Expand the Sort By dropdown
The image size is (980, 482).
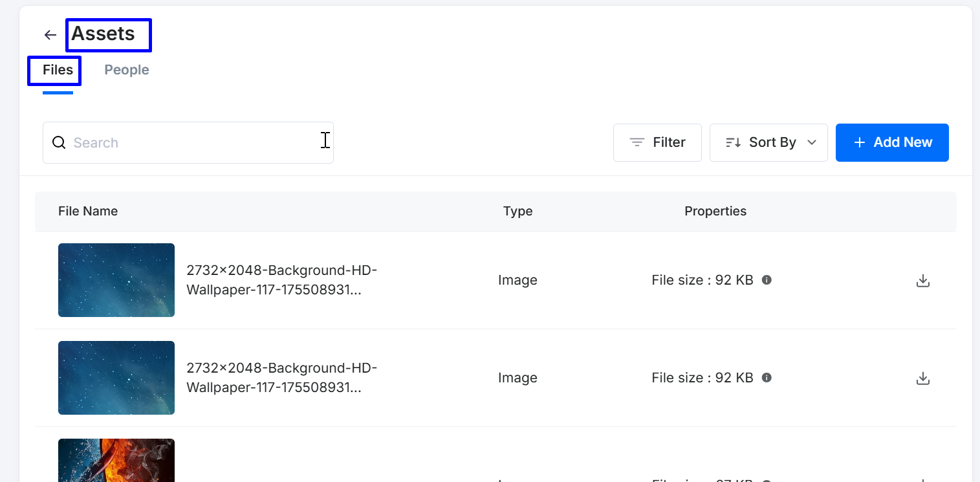click(x=768, y=142)
